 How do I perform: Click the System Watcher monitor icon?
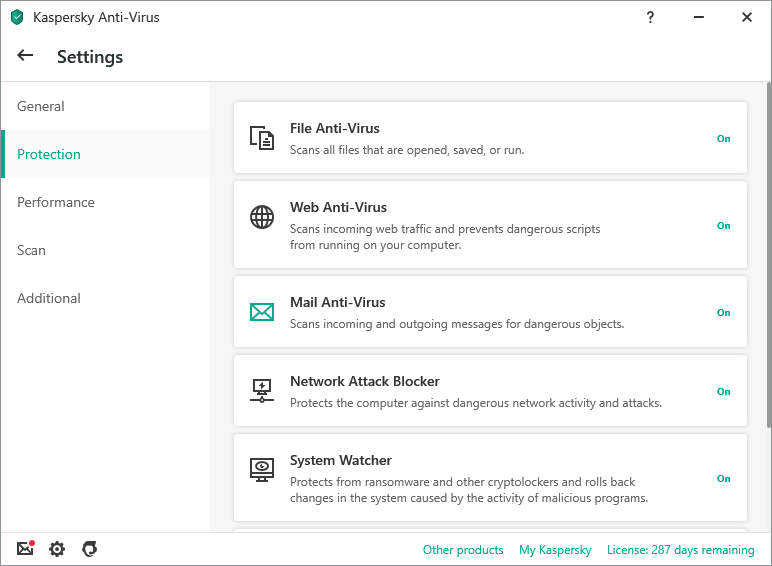(x=261, y=470)
